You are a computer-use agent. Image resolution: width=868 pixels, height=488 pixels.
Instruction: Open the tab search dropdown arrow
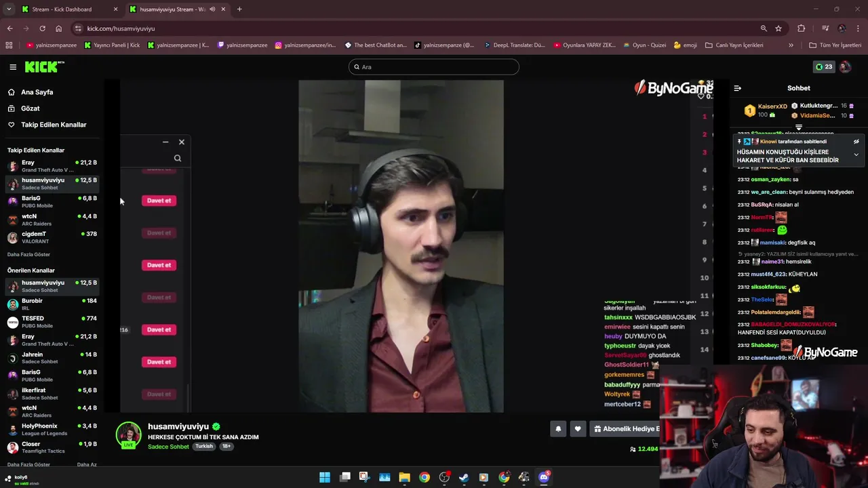pyautogui.click(x=9, y=9)
